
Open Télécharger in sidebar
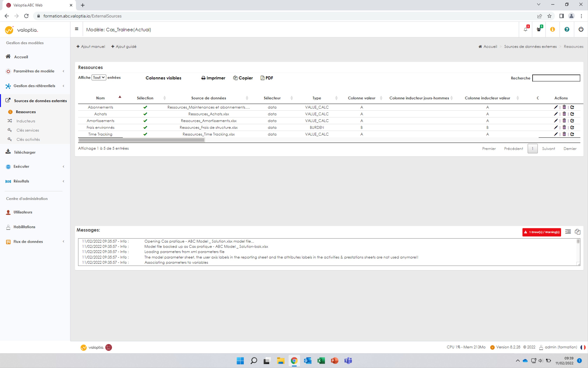tap(24, 152)
